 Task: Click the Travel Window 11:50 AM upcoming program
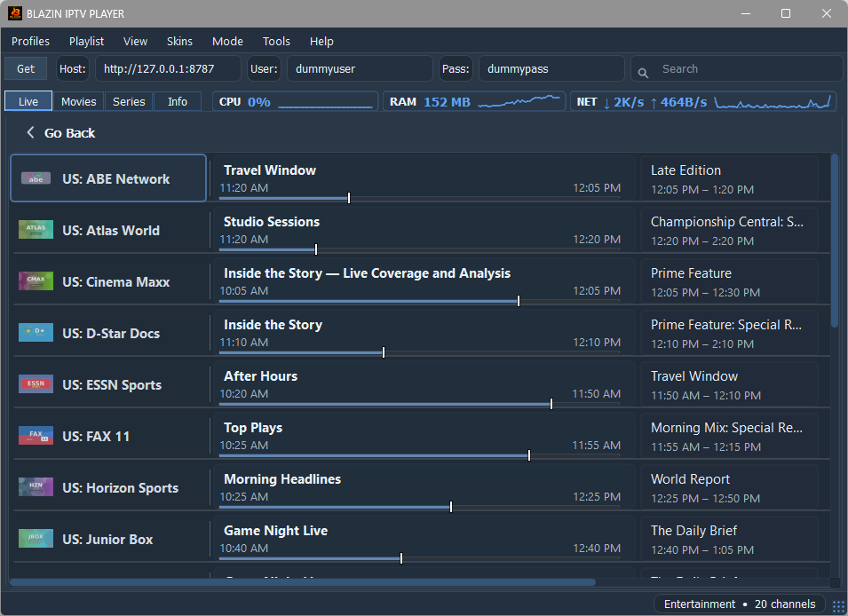pos(729,384)
